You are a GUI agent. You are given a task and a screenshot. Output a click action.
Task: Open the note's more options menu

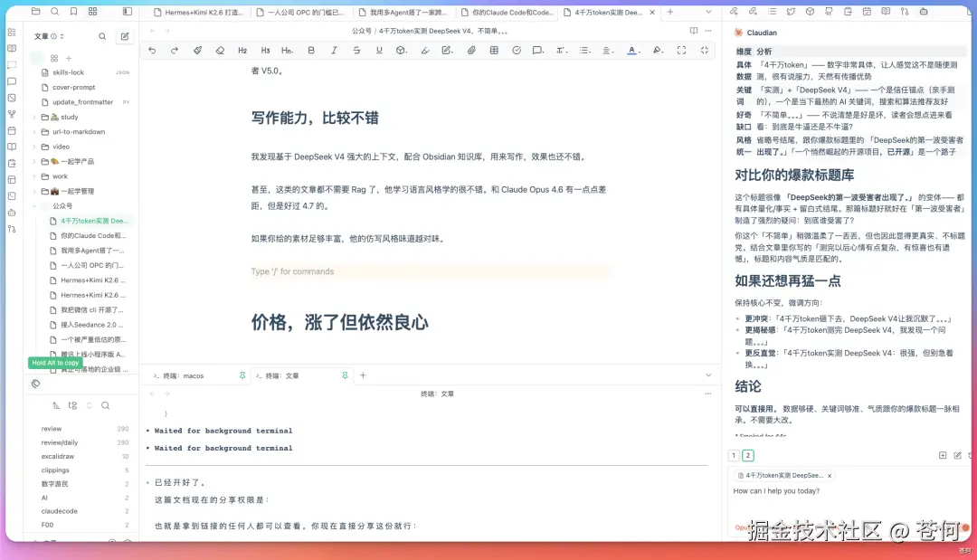[708, 31]
